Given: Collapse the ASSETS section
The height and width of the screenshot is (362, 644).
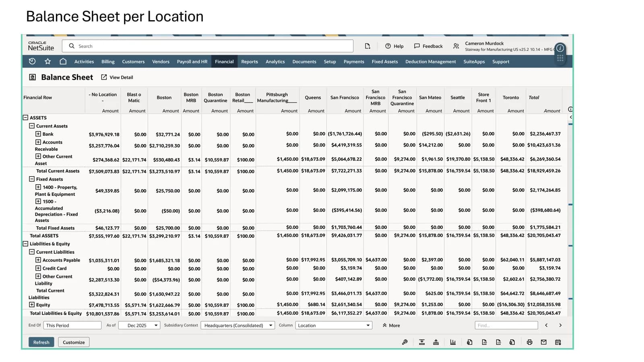Looking at the screenshot, I should pyautogui.click(x=25, y=117).
